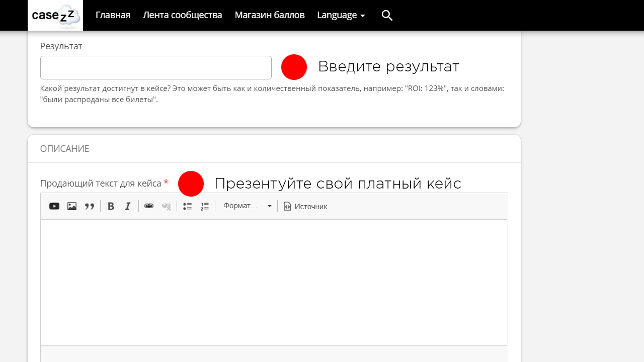Toggle bold formatting
Image resolution: width=644 pixels, height=362 pixels.
pos(111,206)
